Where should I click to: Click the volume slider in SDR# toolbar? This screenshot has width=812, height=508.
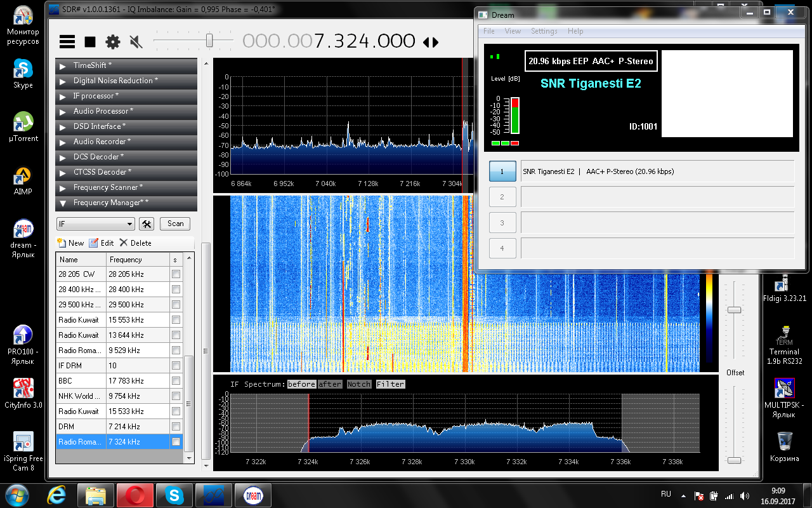(x=209, y=41)
